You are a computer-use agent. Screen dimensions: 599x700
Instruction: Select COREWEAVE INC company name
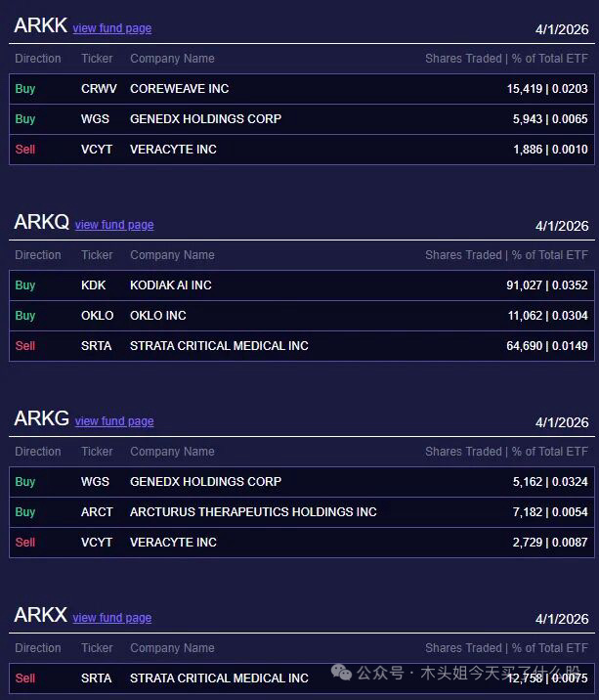click(180, 89)
